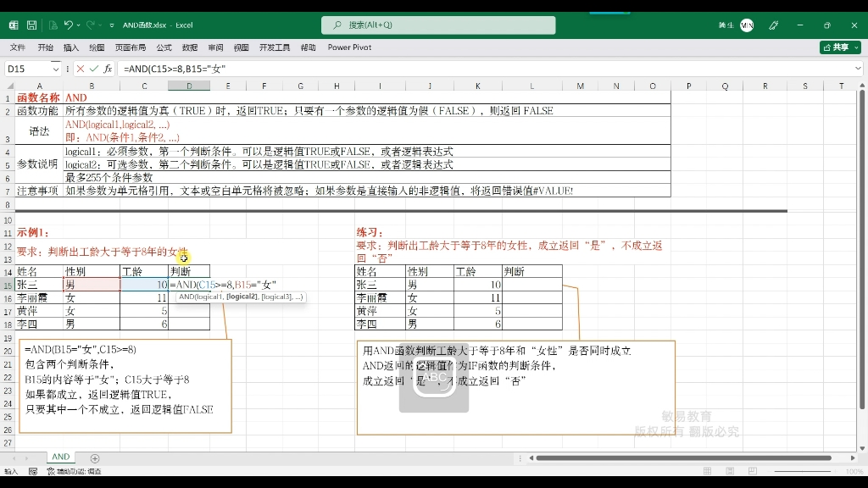Zoom in using the zoom slider plus
The height and width of the screenshot is (488, 868).
pos(835,471)
